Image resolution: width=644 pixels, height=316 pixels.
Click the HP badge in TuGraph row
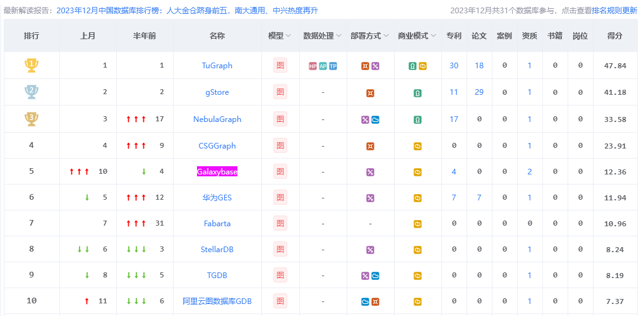click(313, 66)
